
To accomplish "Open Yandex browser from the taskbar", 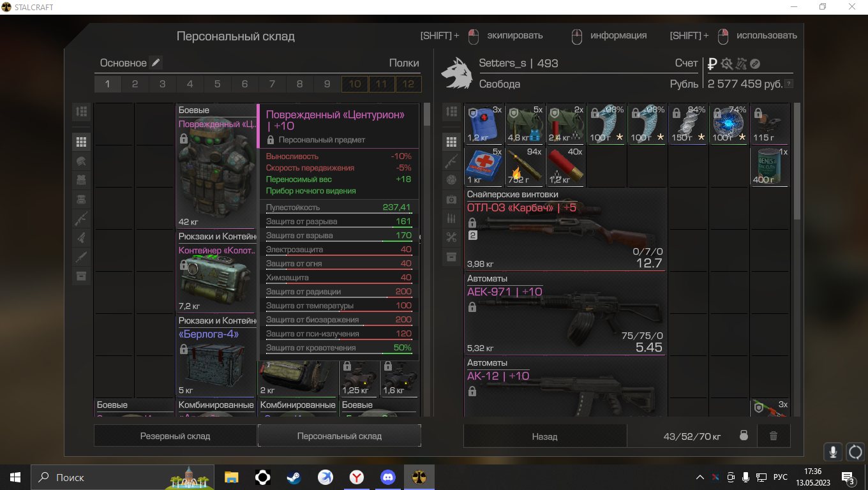I will 357,477.
